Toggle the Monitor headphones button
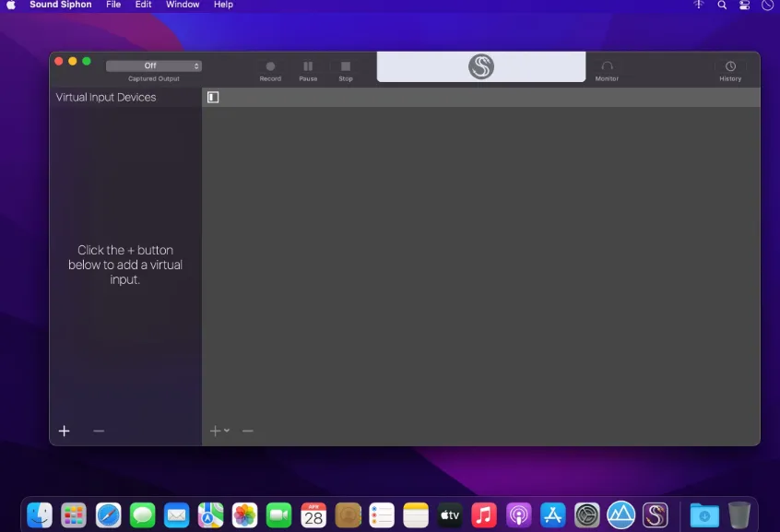The image size is (780, 532). [x=607, y=71]
